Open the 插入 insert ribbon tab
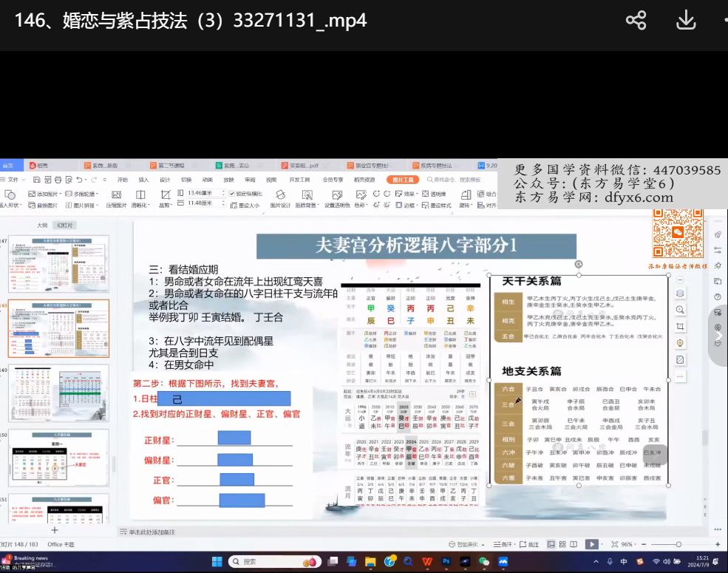728x573 pixels. [x=143, y=180]
